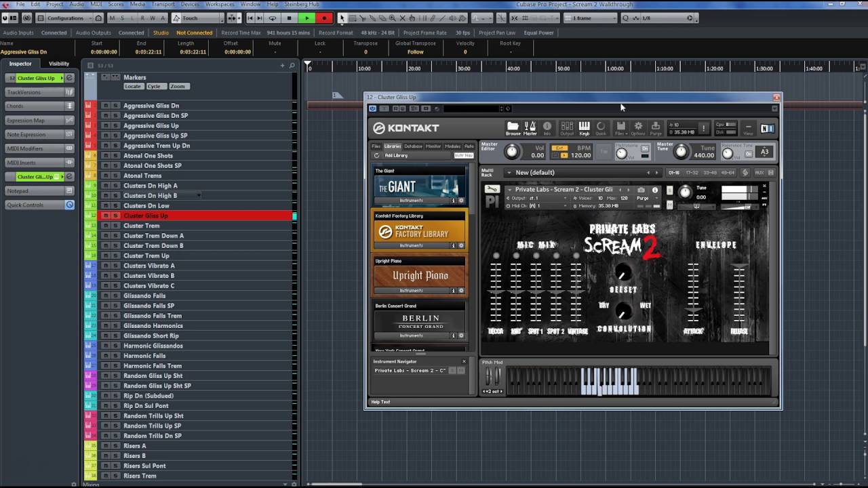Image resolution: width=868 pixels, height=488 pixels.
Task: Toggle the plugin window power bypass button
Action: [x=372, y=108]
